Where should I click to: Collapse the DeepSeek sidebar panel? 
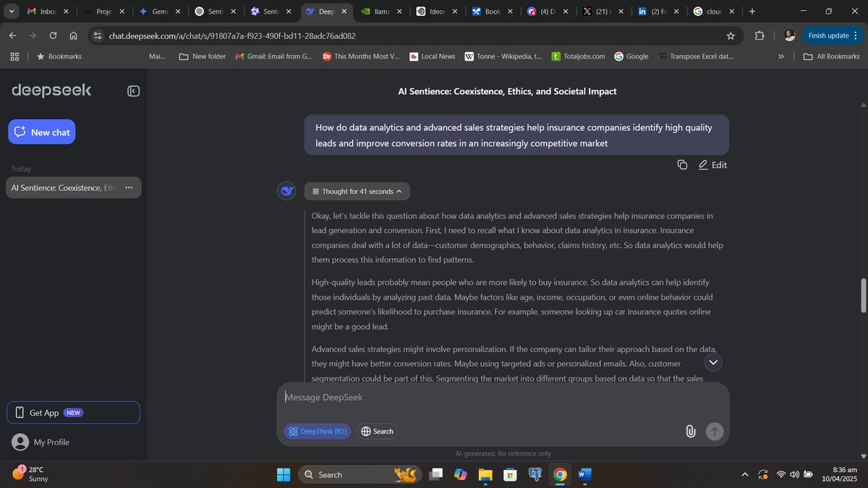pyautogui.click(x=133, y=90)
